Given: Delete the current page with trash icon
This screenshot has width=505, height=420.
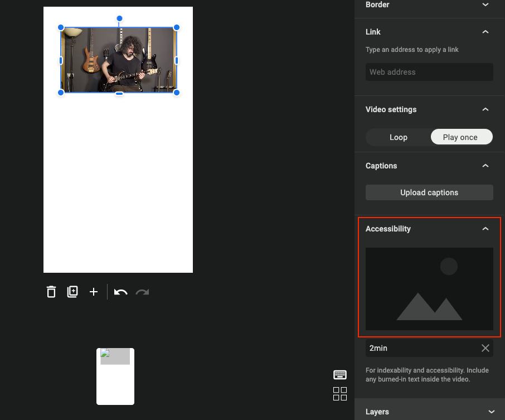Looking at the screenshot, I should point(51,292).
